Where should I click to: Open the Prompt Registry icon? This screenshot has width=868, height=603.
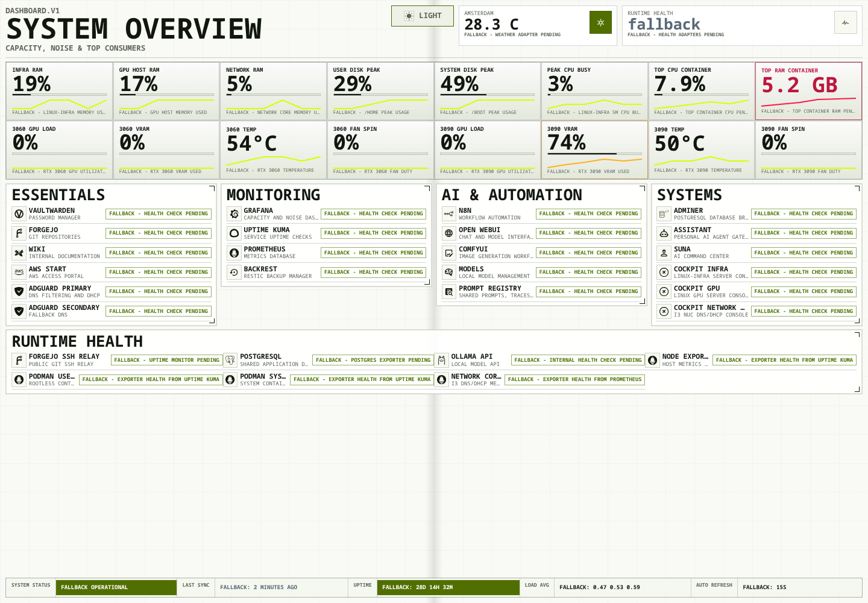[x=448, y=291]
